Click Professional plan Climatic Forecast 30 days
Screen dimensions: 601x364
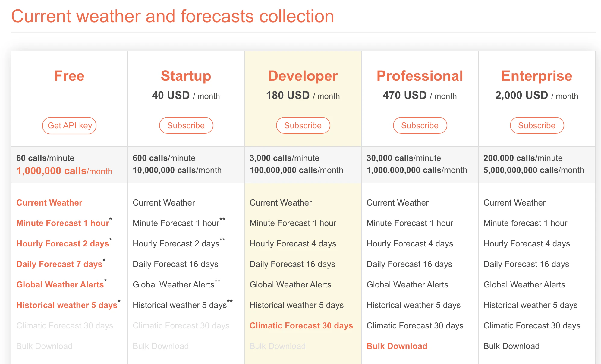click(415, 325)
